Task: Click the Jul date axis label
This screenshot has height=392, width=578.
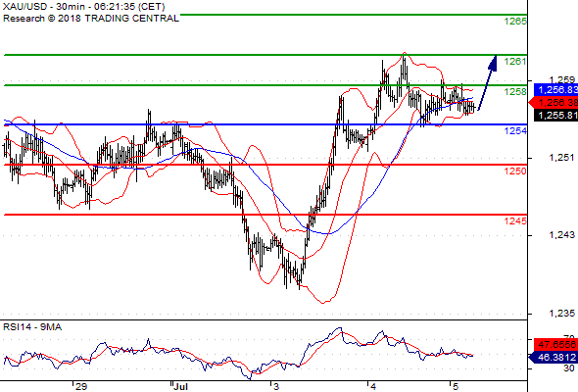Action: point(180,386)
